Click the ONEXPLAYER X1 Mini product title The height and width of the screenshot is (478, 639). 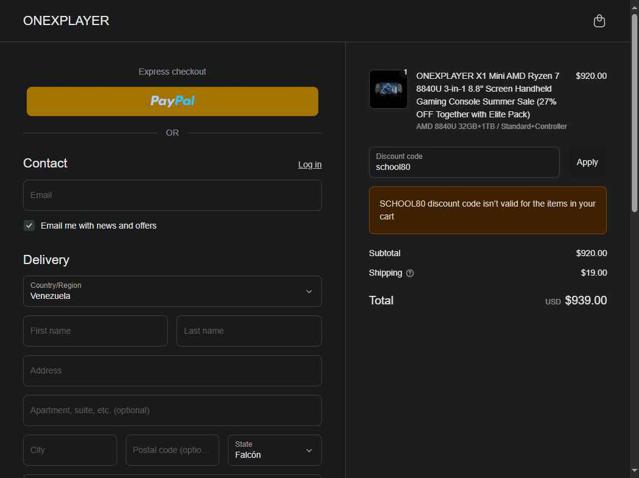488,95
